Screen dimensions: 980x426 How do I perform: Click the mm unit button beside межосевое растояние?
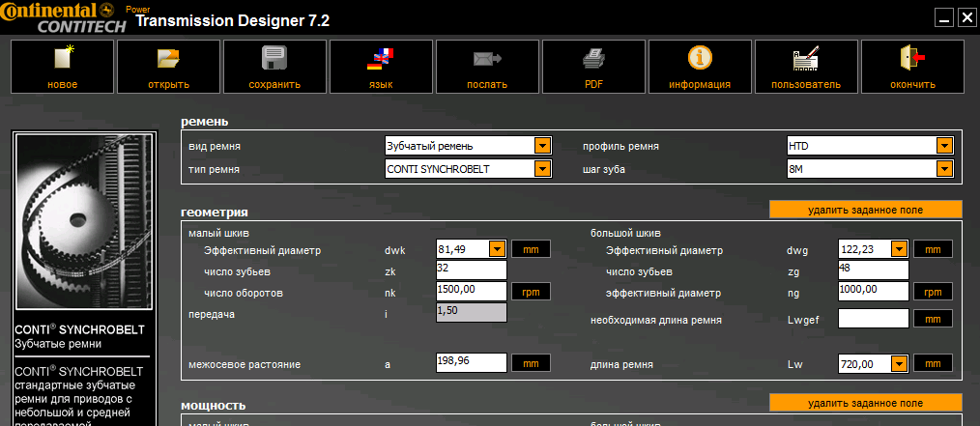tap(531, 363)
